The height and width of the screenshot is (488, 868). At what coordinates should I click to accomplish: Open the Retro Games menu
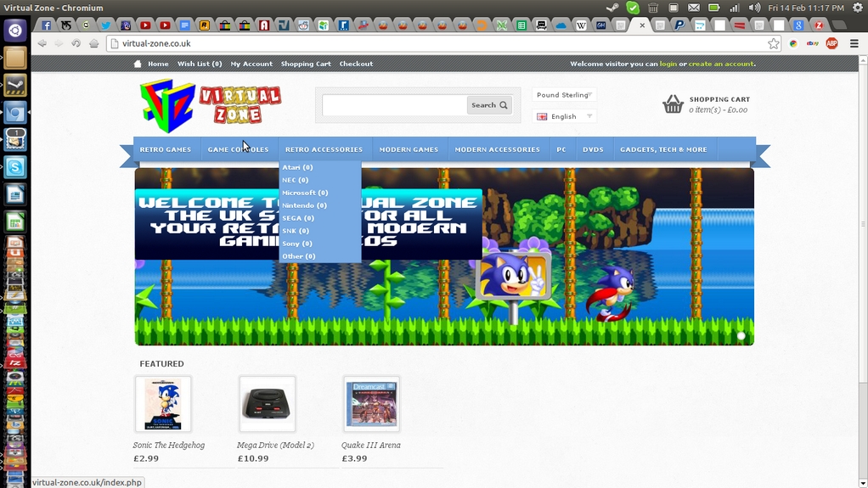click(x=165, y=149)
